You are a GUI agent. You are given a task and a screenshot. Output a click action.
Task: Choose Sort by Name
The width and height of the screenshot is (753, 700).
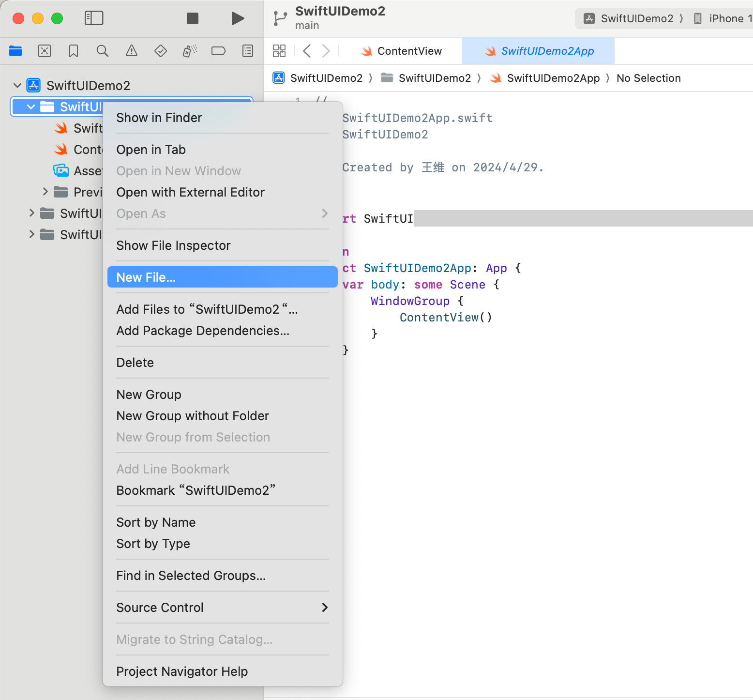(x=223, y=522)
